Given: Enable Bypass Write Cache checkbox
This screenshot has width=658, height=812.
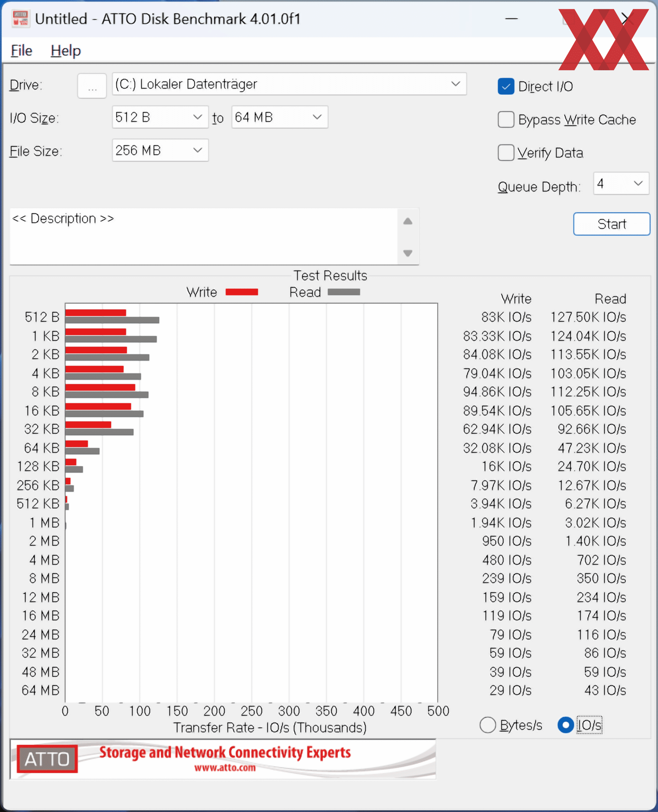Looking at the screenshot, I should pyautogui.click(x=505, y=120).
